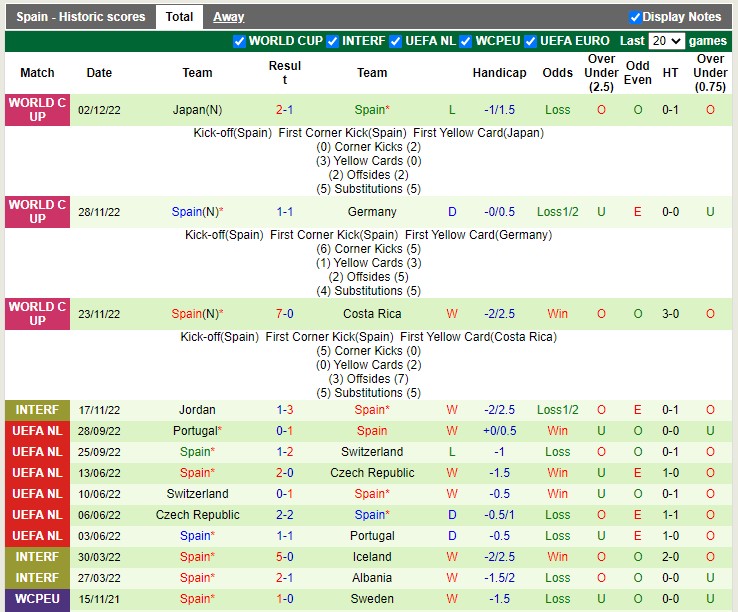Open the 1-3 result of Jordan match

pyautogui.click(x=284, y=410)
